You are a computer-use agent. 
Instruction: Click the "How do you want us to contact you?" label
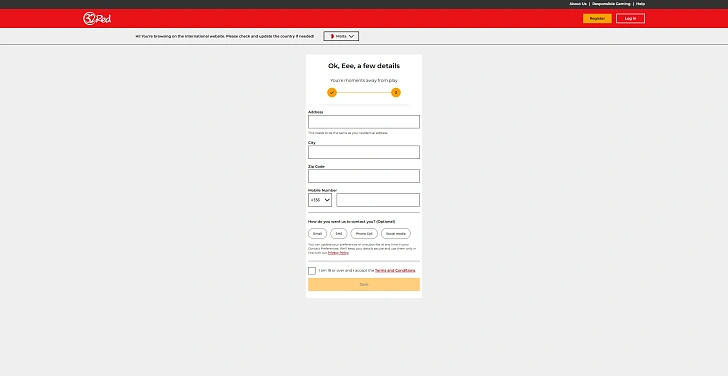coord(351,222)
